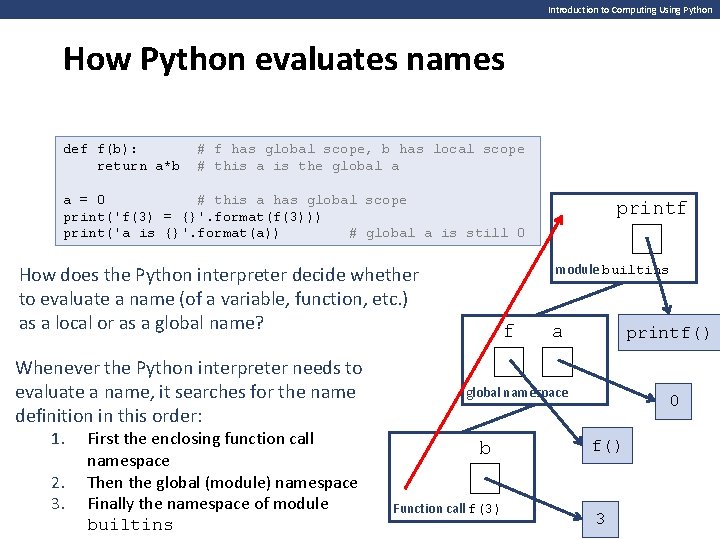
Task: Click the small square under name 'b'
Action: 485,478
